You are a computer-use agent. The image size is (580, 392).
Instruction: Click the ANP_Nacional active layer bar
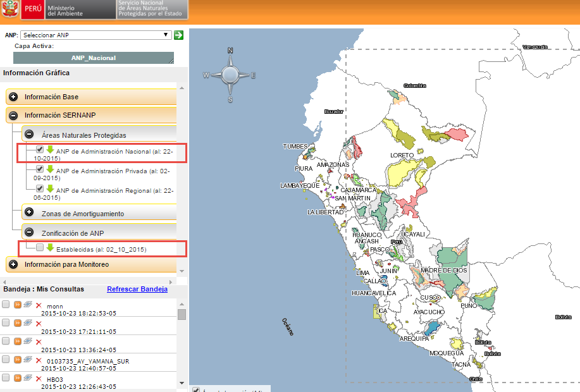click(94, 58)
